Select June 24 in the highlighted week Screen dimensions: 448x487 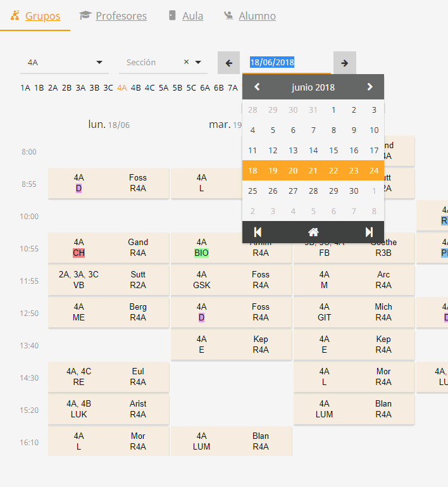tap(374, 171)
